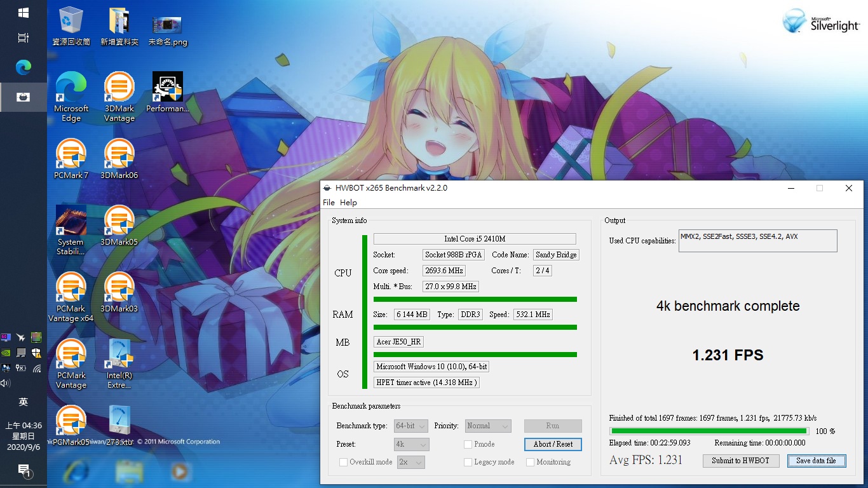Image resolution: width=868 pixels, height=488 pixels.
Task: Switch the 英 input method indicator
Action: (x=24, y=402)
